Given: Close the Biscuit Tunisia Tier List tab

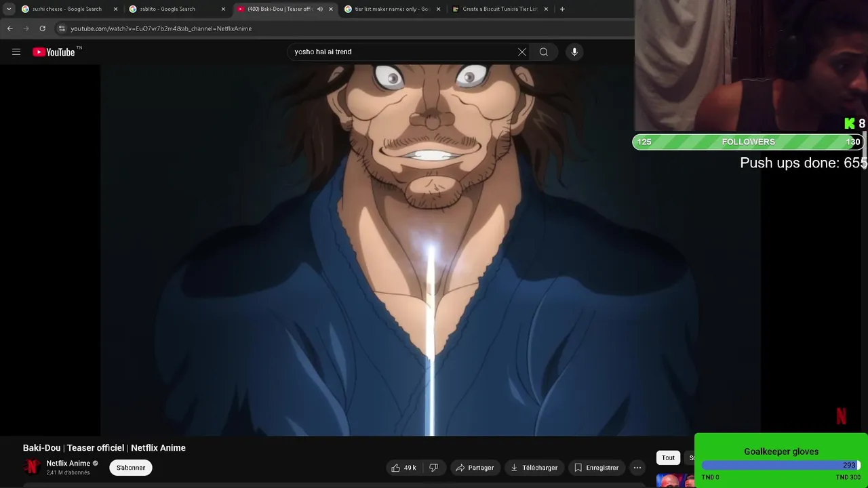Looking at the screenshot, I should click(546, 9).
